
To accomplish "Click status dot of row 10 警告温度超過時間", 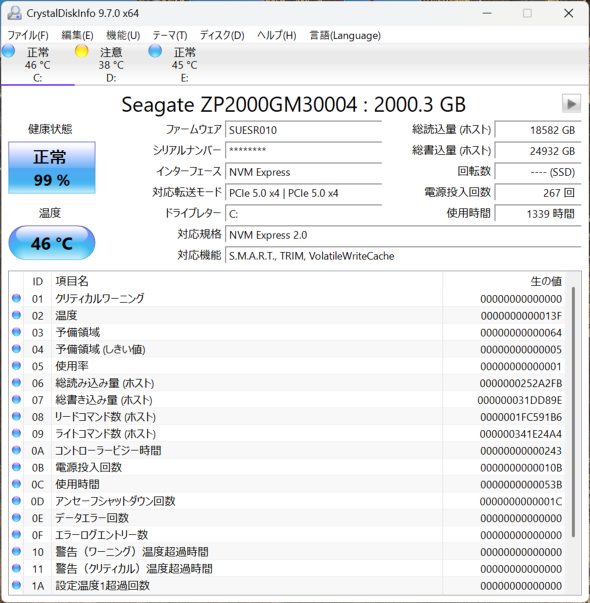I will click(16, 551).
